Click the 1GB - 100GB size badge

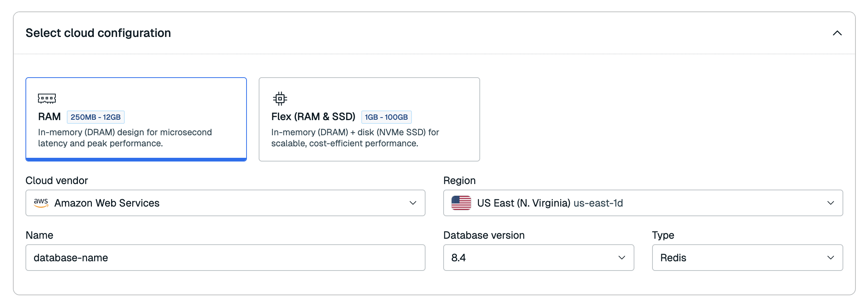(x=386, y=117)
